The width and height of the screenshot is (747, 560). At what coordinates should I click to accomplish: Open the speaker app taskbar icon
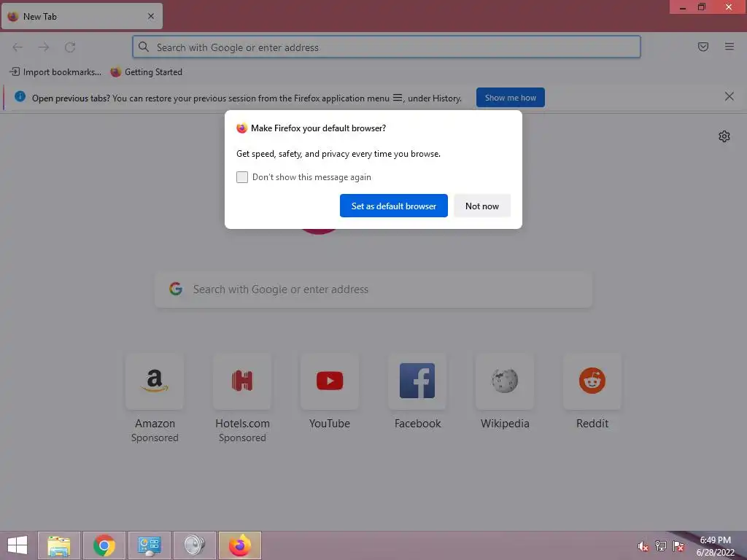[x=194, y=545]
